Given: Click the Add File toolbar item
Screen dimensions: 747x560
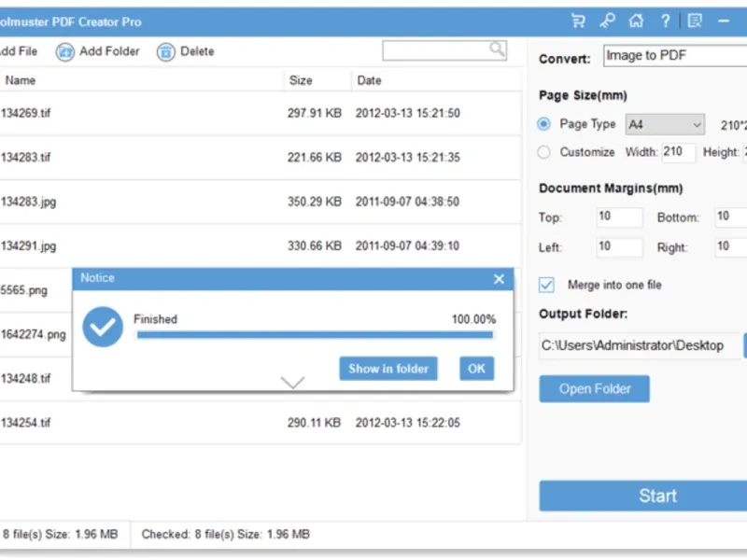Looking at the screenshot, I should click(x=18, y=51).
